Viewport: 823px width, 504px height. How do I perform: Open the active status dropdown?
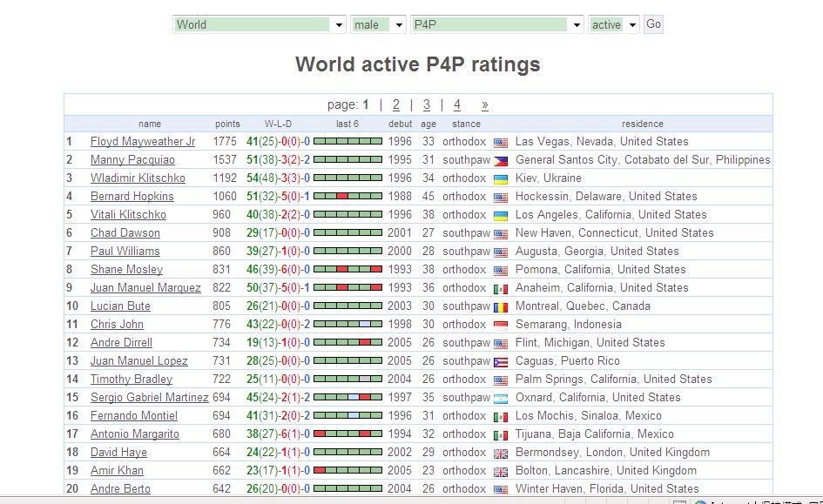614,24
